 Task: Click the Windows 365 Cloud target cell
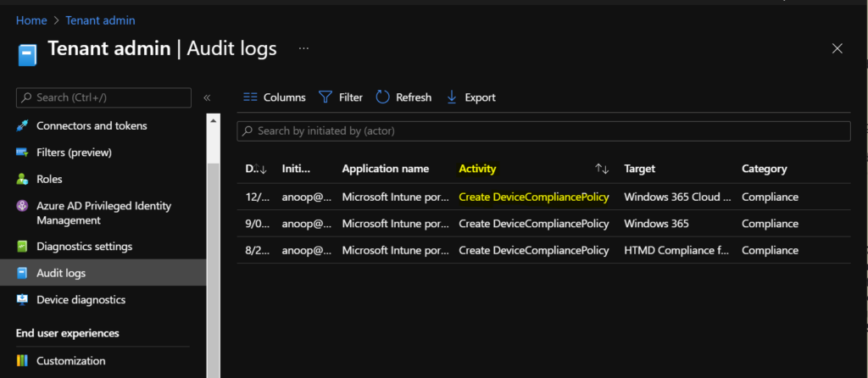pos(677,197)
